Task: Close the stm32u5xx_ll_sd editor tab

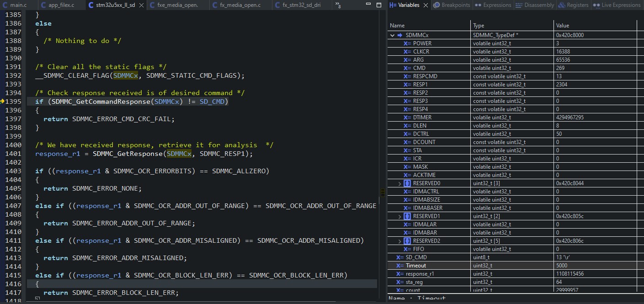Action: (141, 5)
